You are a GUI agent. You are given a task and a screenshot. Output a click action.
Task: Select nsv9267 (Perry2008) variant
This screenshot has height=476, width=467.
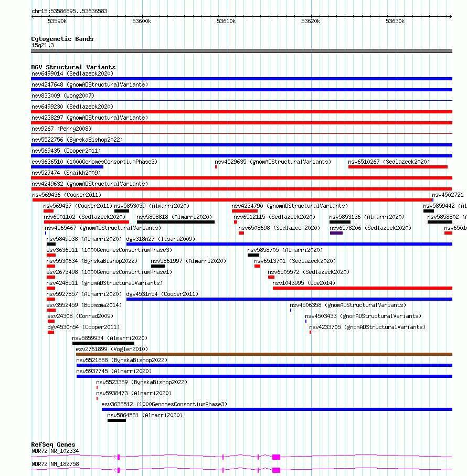61,129
